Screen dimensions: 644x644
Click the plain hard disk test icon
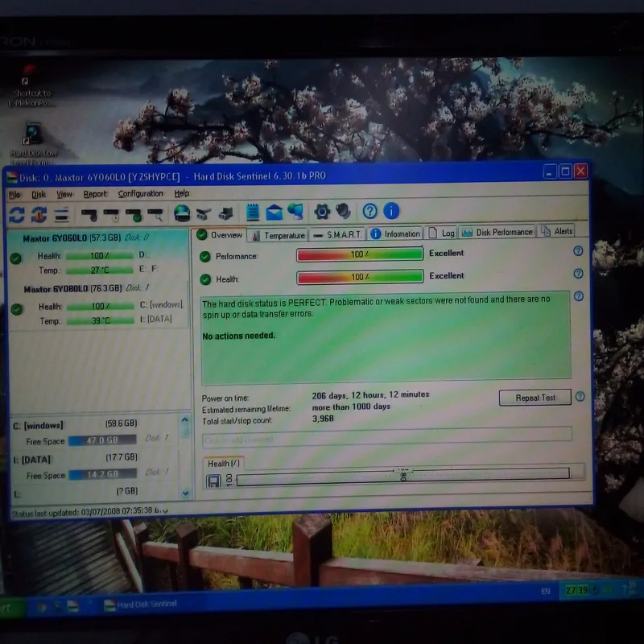pos(89,214)
